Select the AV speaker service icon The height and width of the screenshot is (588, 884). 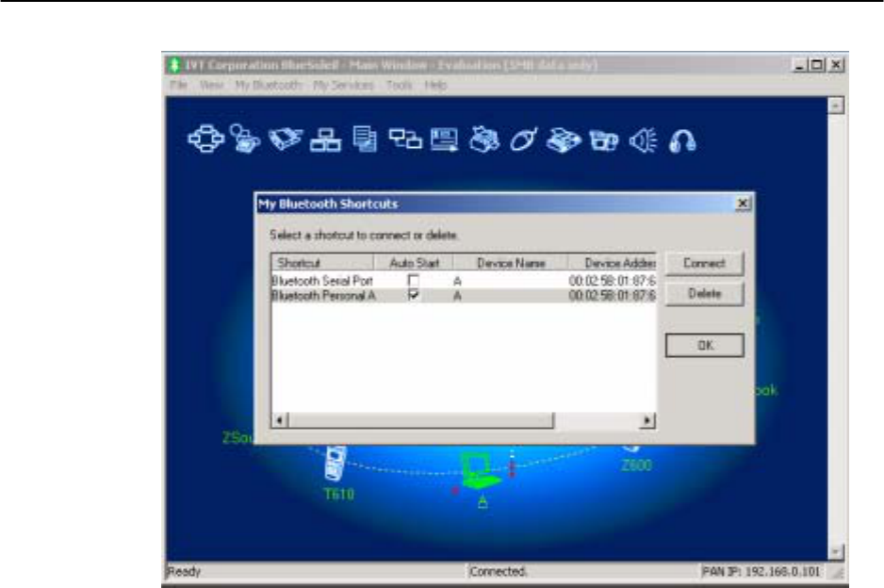[644, 139]
